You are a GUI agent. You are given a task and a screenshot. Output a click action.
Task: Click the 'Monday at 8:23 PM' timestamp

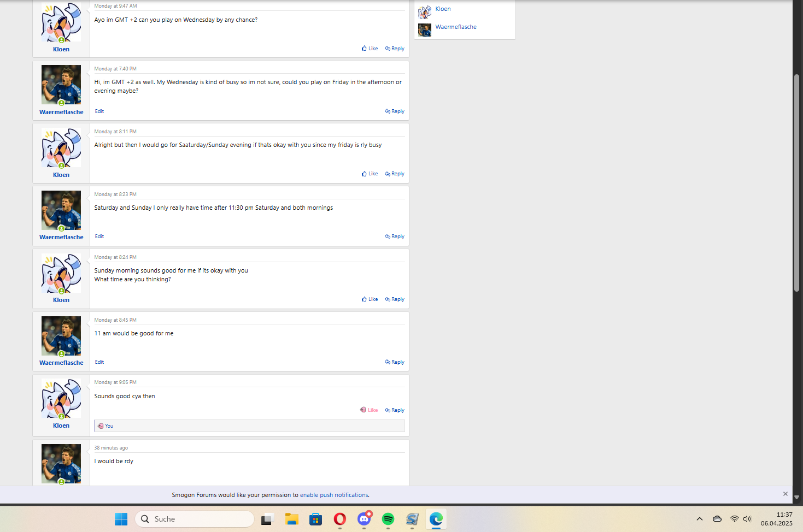pyautogui.click(x=115, y=194)
